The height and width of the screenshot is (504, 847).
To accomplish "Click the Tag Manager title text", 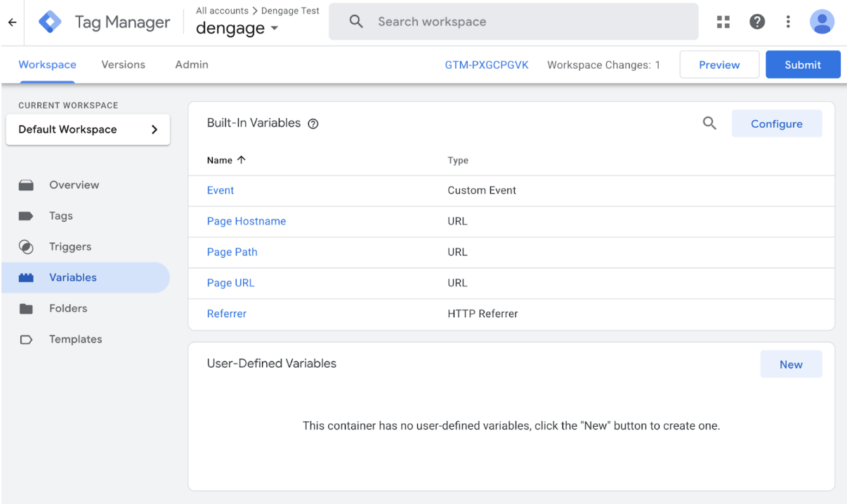I will coord(122,22).
